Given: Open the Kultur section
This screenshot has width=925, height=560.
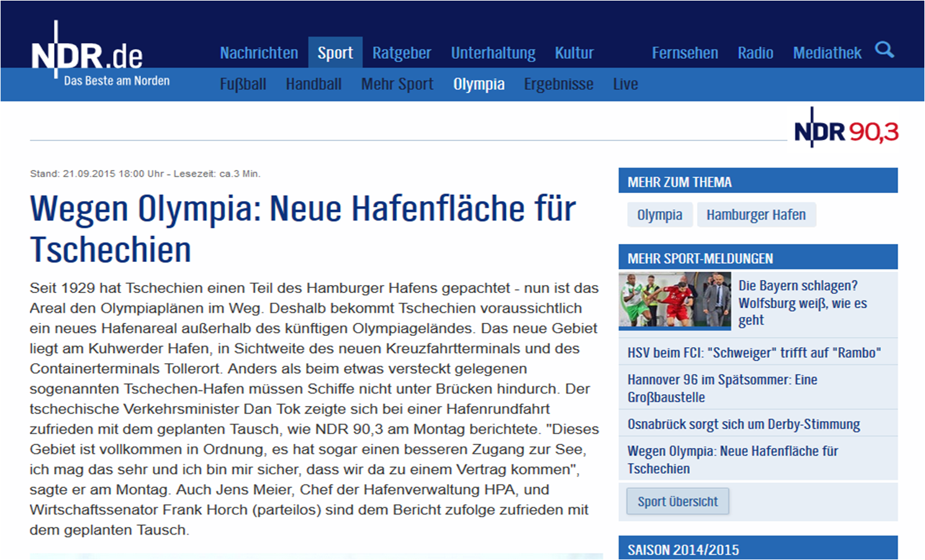Looking at the screenshot, I should 574,53.
